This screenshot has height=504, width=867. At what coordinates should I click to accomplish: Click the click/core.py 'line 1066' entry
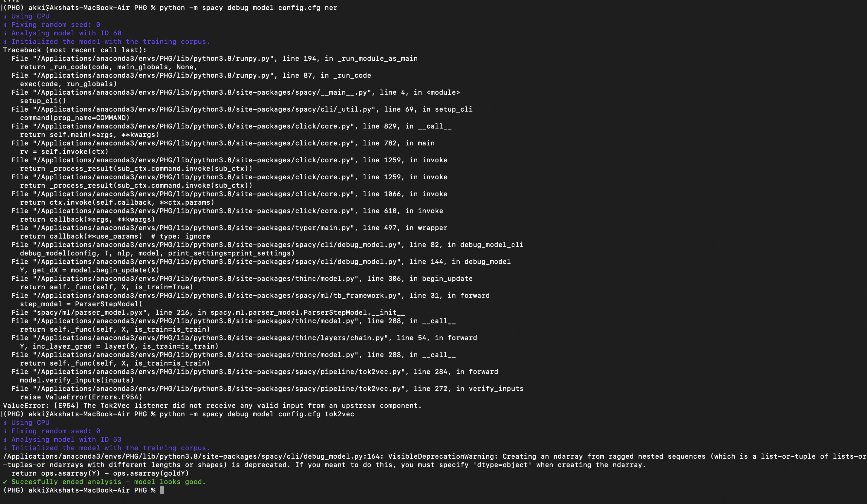click(x=230, y=194)
